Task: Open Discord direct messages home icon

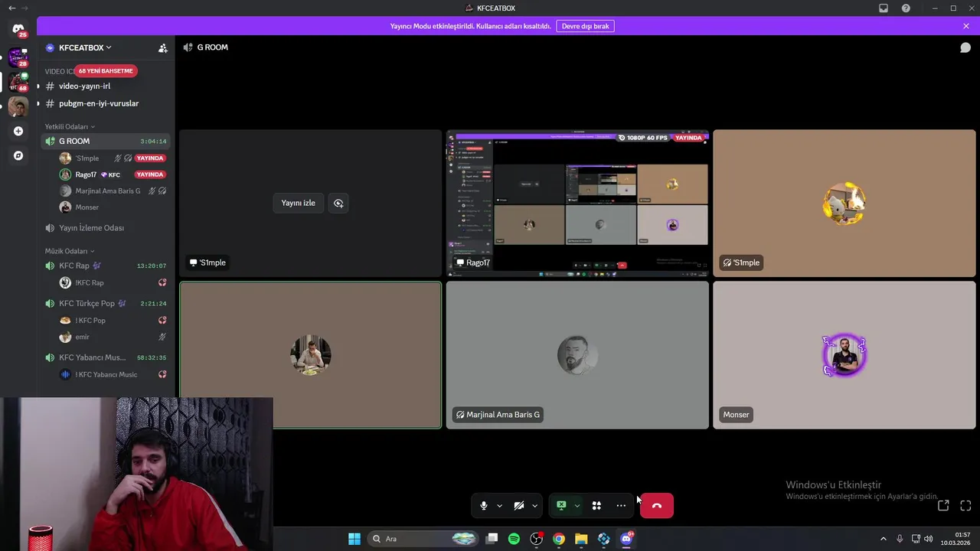Action: click(18, 29)
